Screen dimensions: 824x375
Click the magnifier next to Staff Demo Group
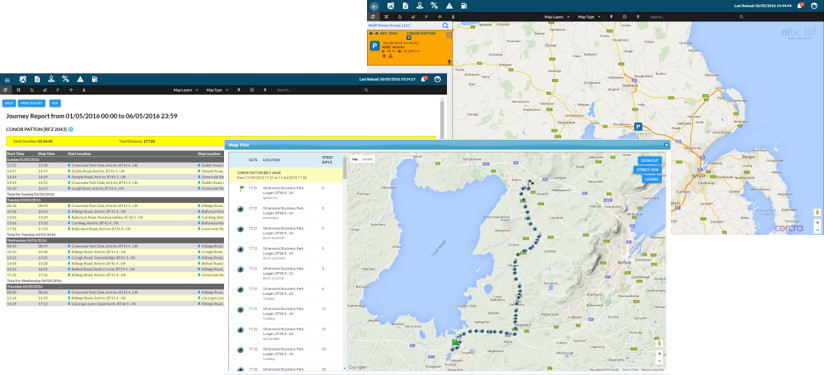[445, 25]
